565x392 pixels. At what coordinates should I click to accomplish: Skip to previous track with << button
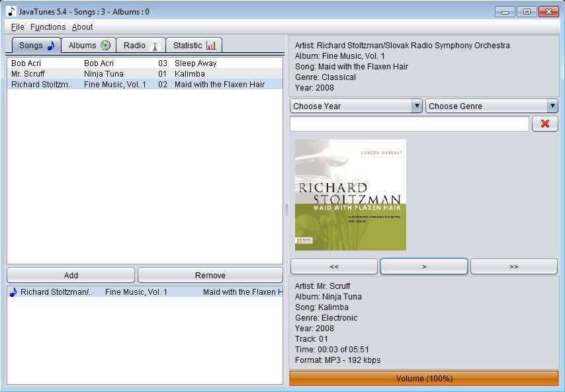coord(334,266)
